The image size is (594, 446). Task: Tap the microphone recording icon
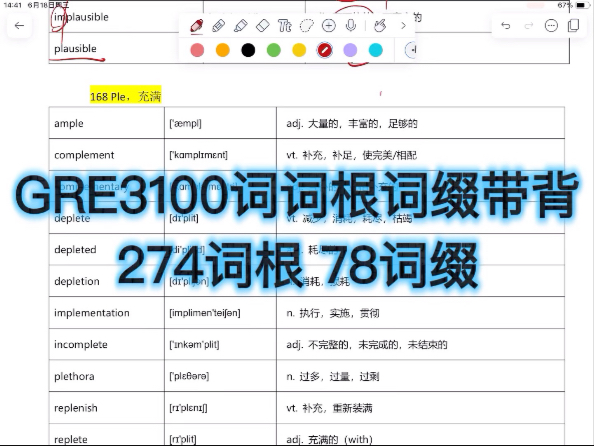pos(351,26)
